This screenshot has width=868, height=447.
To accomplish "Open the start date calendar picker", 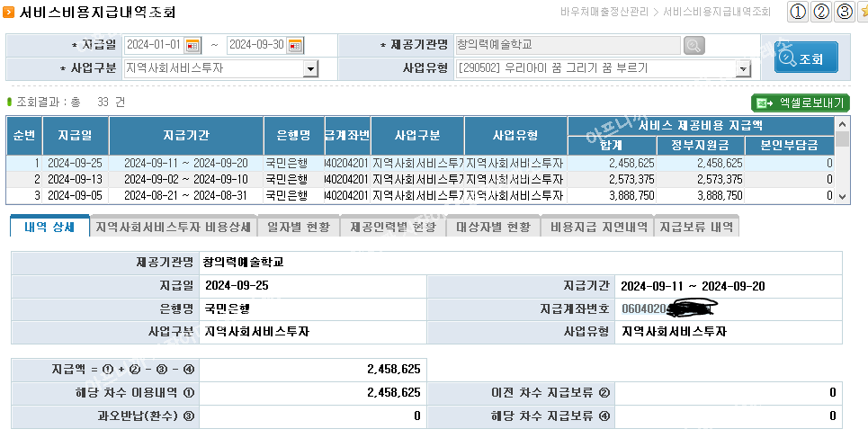I will point(193,45).
